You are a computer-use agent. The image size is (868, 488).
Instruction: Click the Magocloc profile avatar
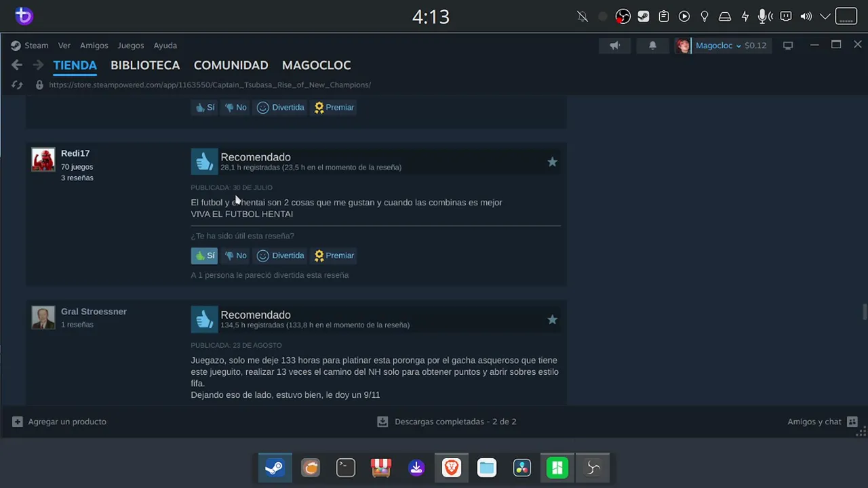(683, 45)
